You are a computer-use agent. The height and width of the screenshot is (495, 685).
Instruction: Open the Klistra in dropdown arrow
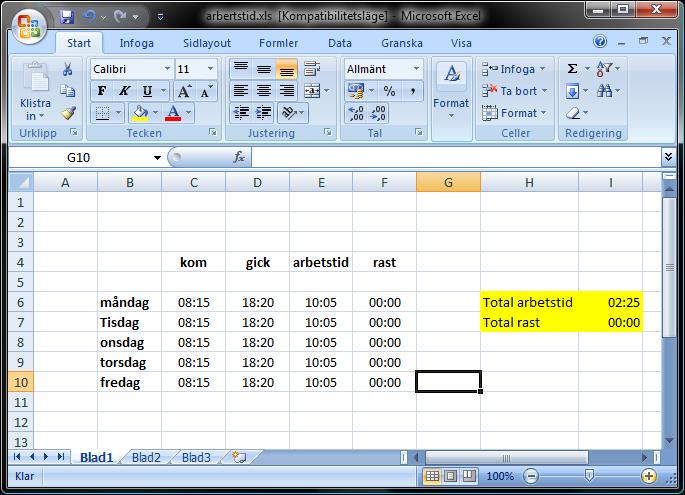[x=42, y=116]
